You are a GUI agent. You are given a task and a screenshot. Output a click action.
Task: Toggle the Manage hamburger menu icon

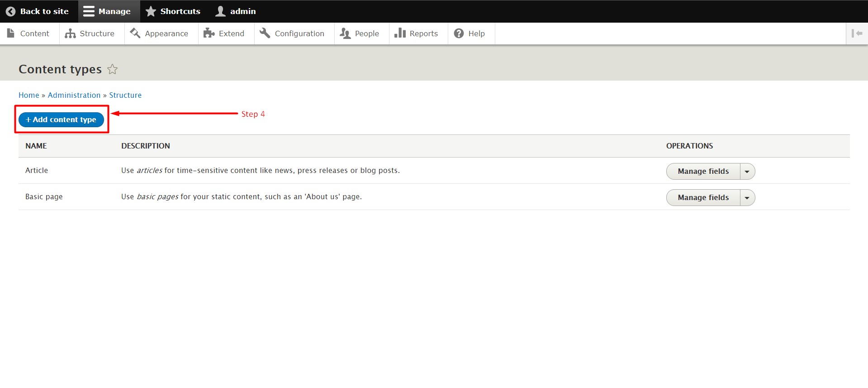89,11
